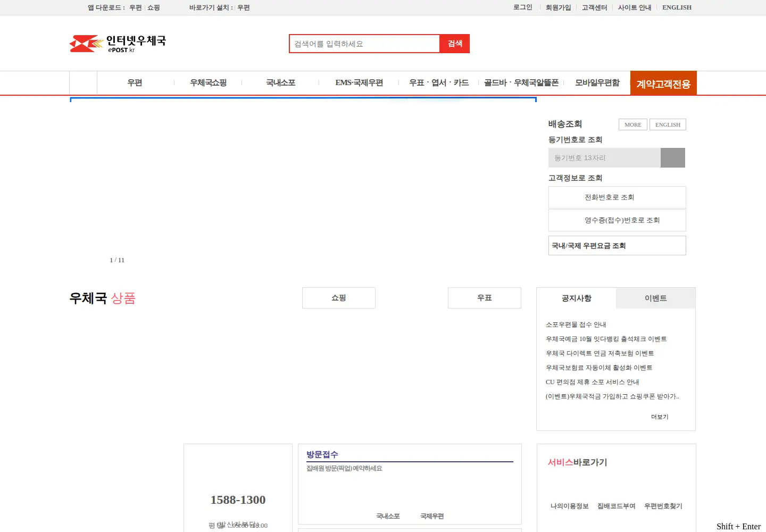Select 국제우편 under 방문접수
Viewport: 766px width, 532px height.
point(432,516)
